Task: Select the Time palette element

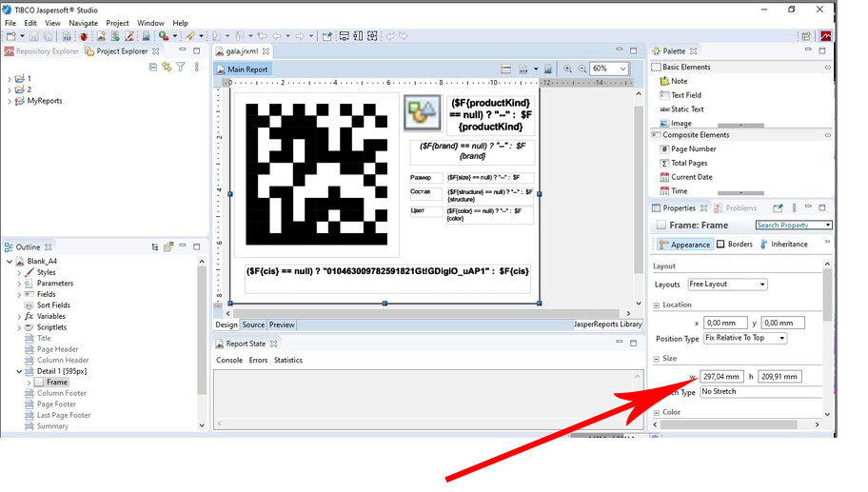Action: (674, 191)
